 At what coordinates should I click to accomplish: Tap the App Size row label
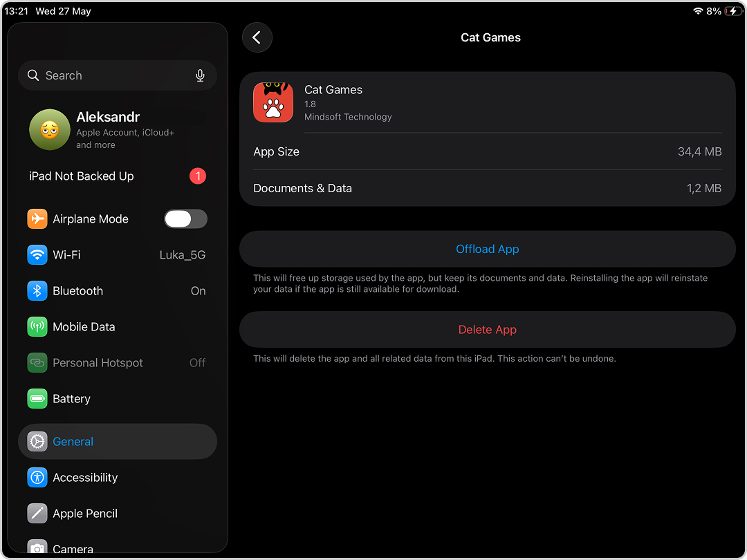[x=276, y=151]
